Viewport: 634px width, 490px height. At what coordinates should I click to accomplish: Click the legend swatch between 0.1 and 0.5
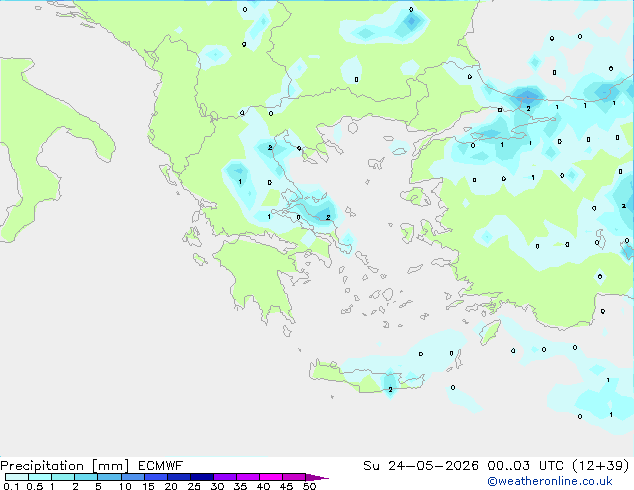point(17,477)
